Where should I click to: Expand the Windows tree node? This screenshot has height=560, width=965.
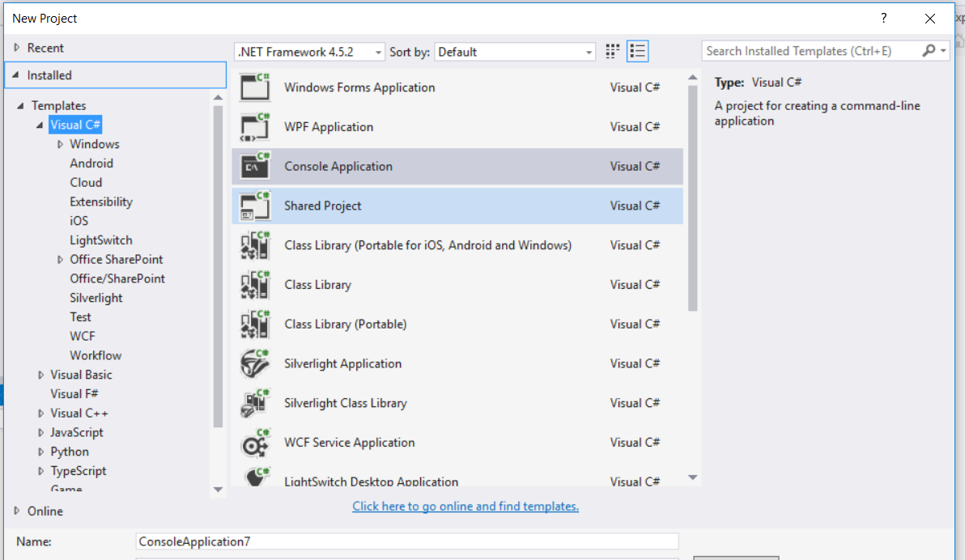click(x=58, y=143)
